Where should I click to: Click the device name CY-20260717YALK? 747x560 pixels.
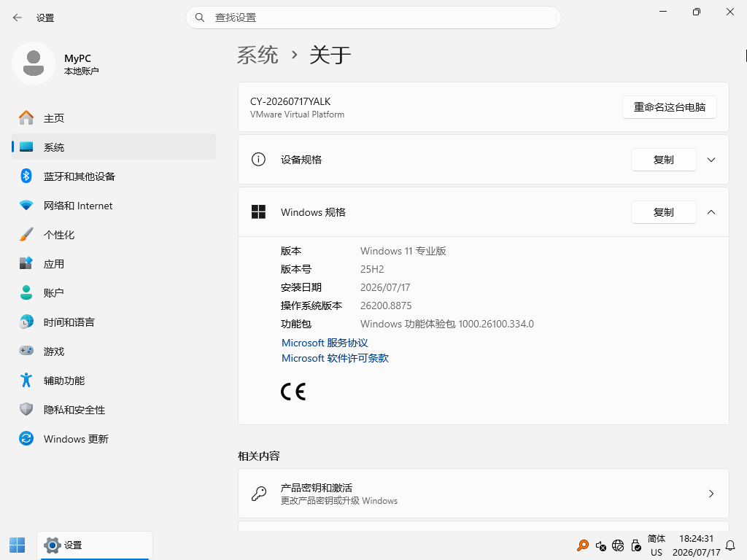pos(290,101)
